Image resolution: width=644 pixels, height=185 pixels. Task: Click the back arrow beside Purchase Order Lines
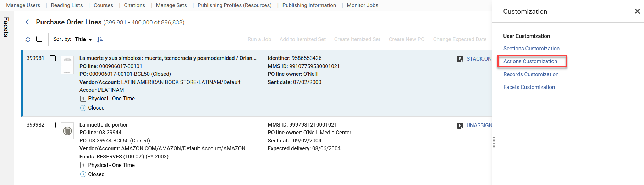click(27, 22)
